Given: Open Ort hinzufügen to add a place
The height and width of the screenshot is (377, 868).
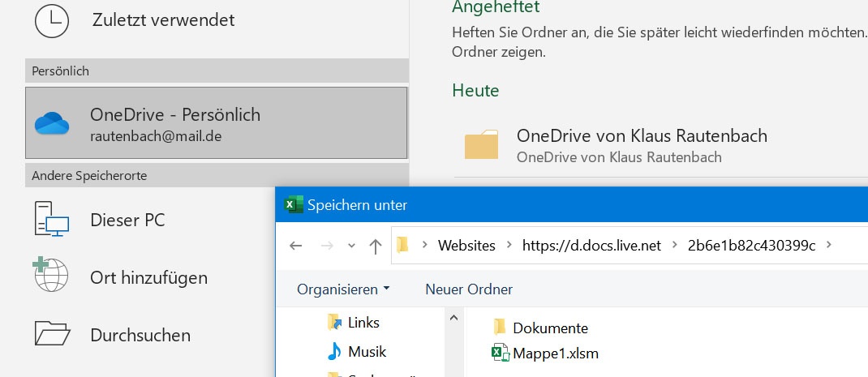Looking at the screenshot, I should tap(150, 277).
